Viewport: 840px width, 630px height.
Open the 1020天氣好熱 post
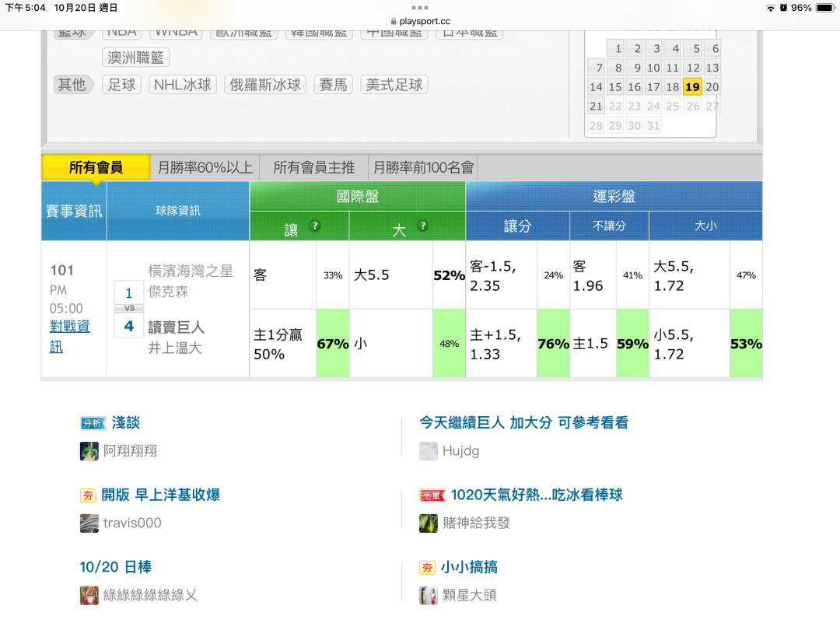(537, 495)
